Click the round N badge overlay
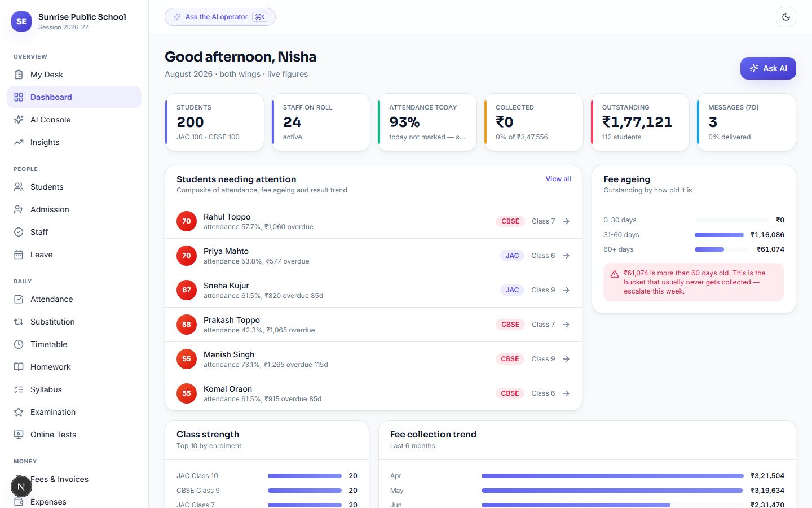The image size is (812, 508). [x=21, y=487]
